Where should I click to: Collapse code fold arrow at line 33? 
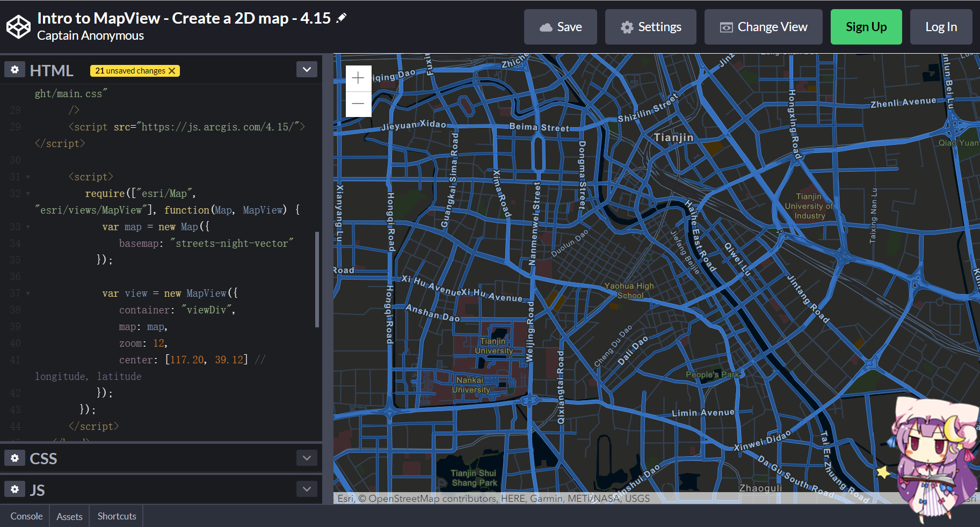[x=28, y=227]
